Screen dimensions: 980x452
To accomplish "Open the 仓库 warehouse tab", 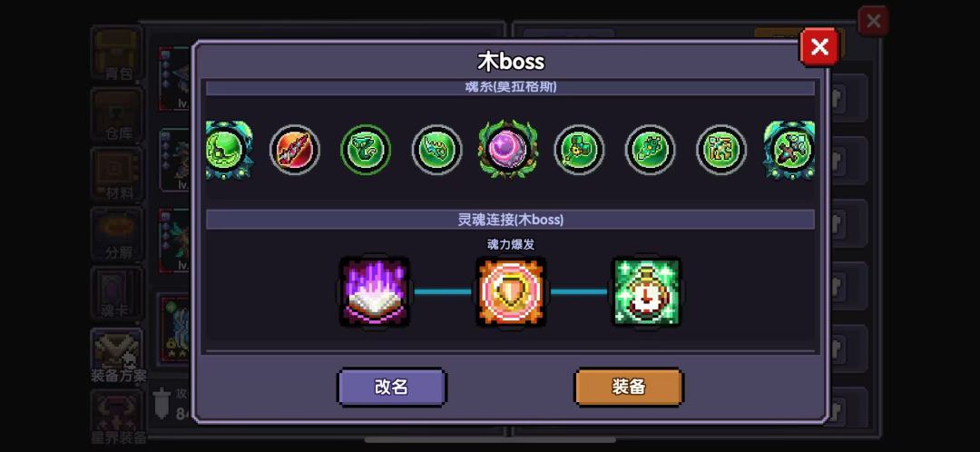I will point(117,114).
